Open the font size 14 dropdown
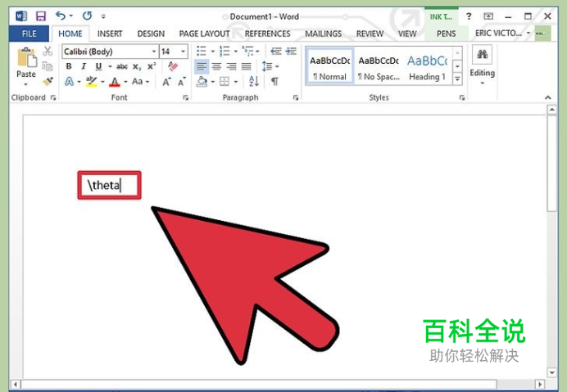This screenshot has height=392, width=567. [183, 52]
